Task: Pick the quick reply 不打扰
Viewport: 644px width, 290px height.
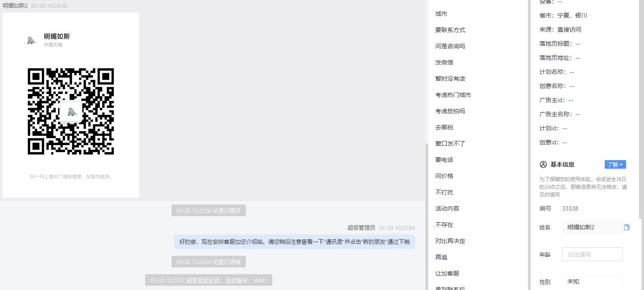Action: click(444, 192)
